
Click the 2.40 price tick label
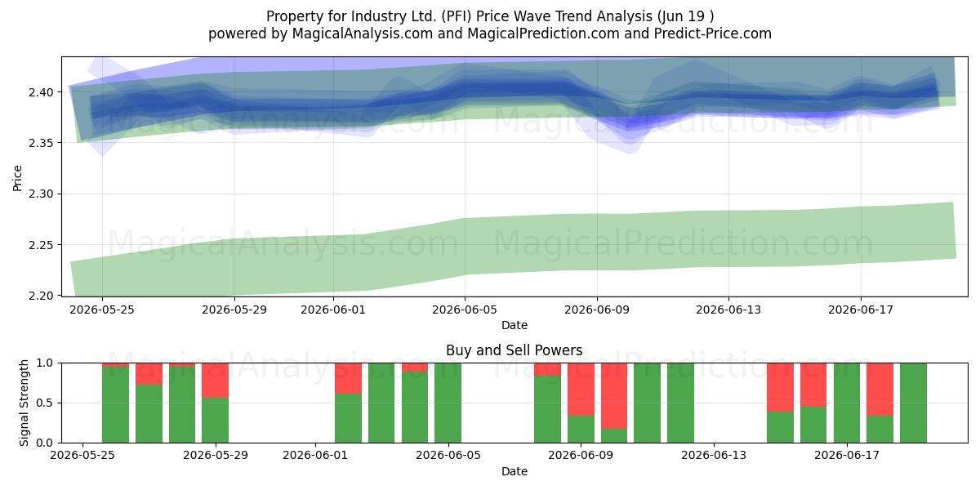tap(42, 92)
